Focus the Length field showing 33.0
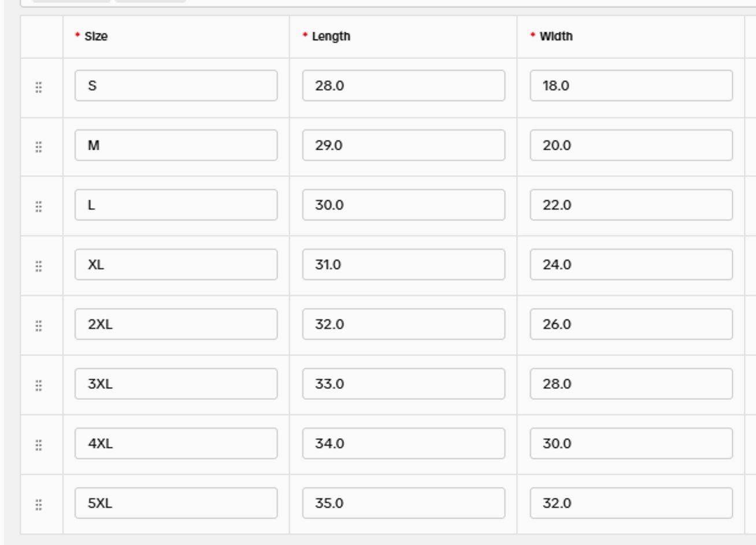Screen dimensions: 756x545 coord(403,384)
